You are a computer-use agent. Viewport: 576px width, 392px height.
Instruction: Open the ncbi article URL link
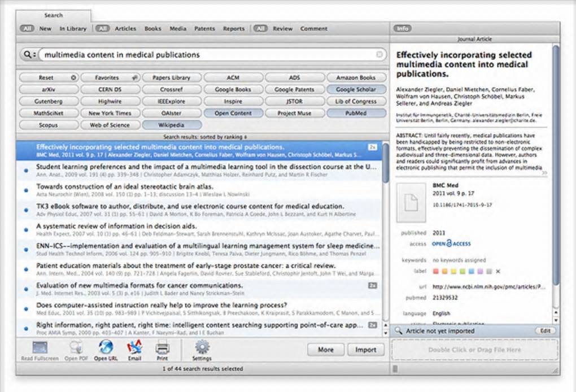click(488, 287)
